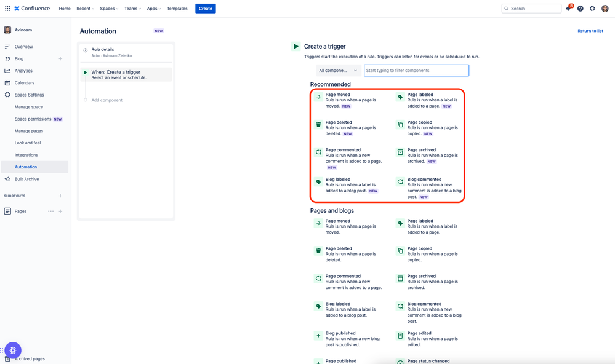615x364 pixels.
Task: Select the recommended Page deleted trash icon
Action: coord(318,125)
